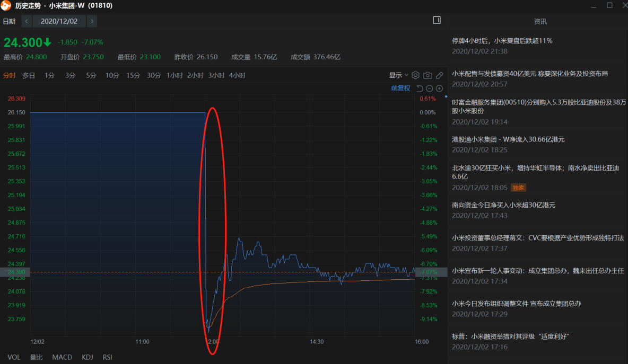Go to the next date with right arrow
628x364 pixels.
coord(92,21)
